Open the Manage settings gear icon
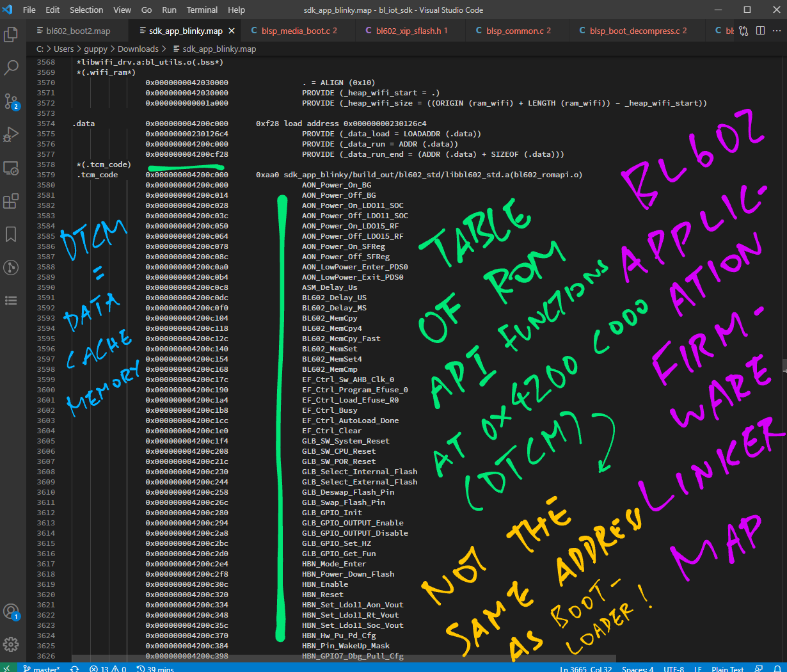The image size is (787, 672). (11, 644)
